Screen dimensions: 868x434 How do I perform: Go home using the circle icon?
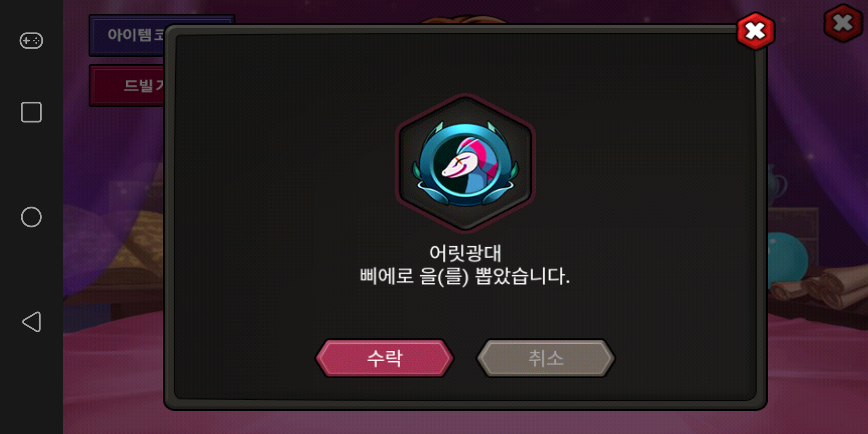point(31,217)
